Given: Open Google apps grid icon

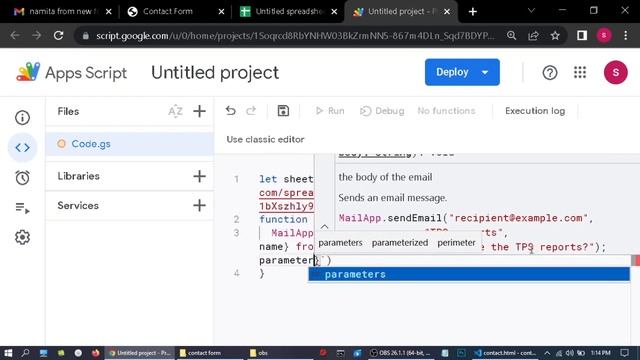Looking at the screenshot, I should click(x=580, y=73).
